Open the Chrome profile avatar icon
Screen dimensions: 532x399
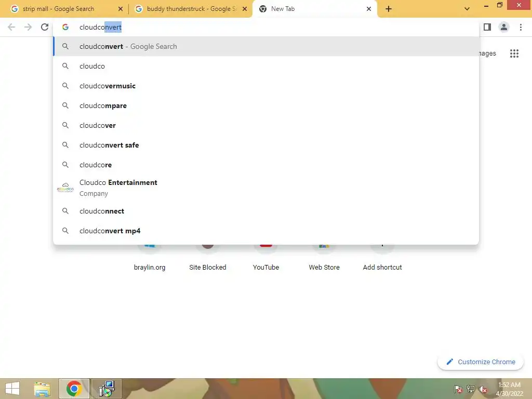tap(504, 27)
